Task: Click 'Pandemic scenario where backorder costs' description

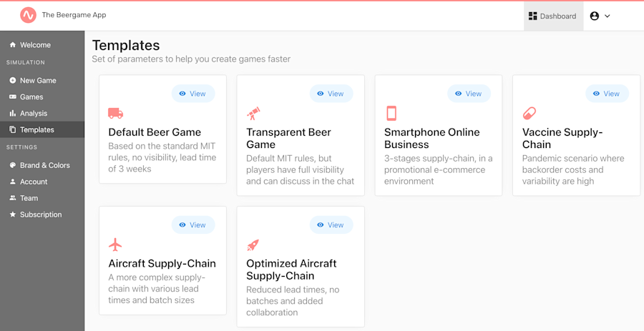Action: (x=573, y=170)
